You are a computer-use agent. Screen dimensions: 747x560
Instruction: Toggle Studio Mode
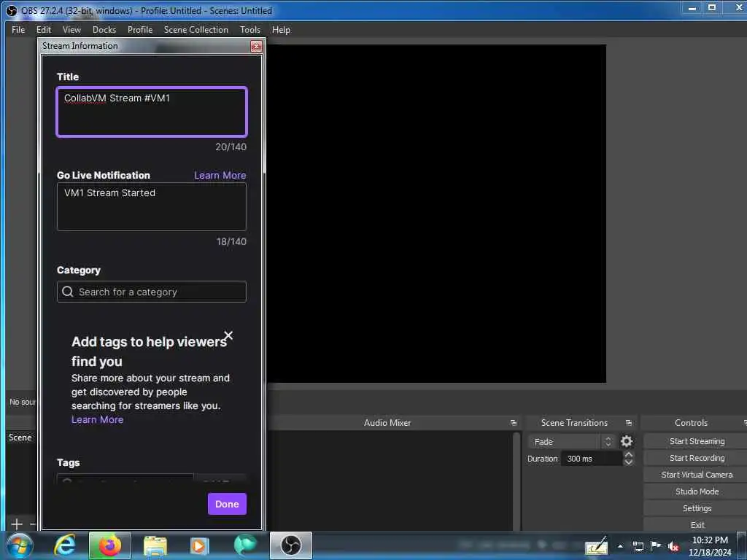[x=697, y=491]
